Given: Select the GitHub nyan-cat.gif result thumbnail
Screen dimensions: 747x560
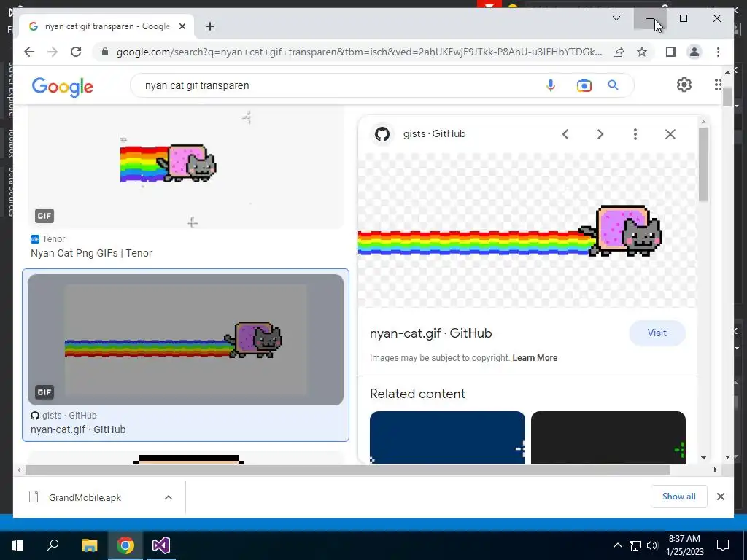Looking at the screenshot, I should coord(185,340).
